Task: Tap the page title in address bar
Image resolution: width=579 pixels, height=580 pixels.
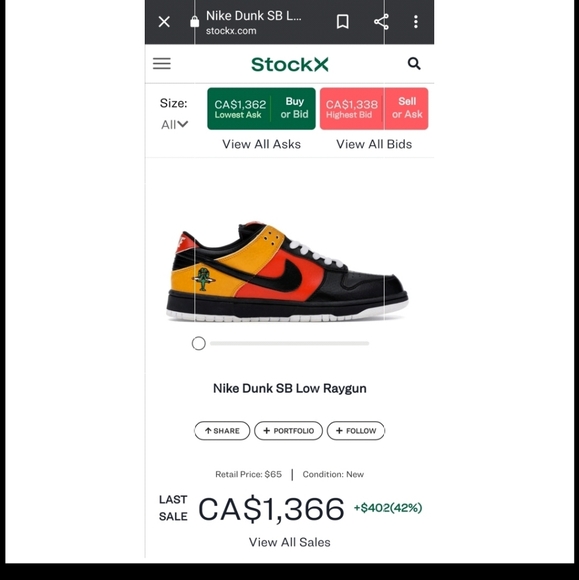Action: tap(254, 16)
